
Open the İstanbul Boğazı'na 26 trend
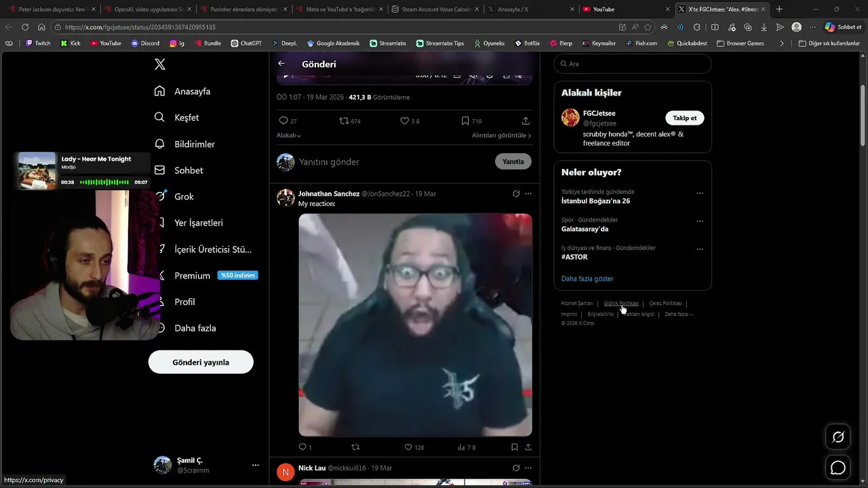[596, 201]
